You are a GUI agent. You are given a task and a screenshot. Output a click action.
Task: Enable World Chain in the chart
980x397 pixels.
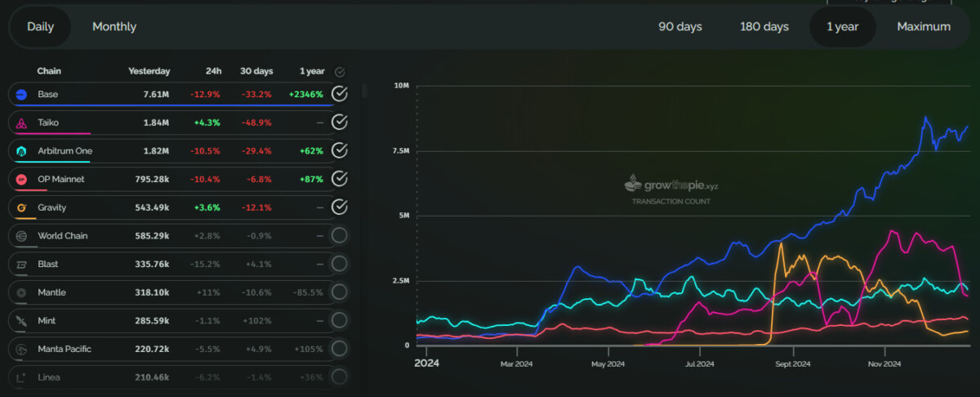point(340,236)
